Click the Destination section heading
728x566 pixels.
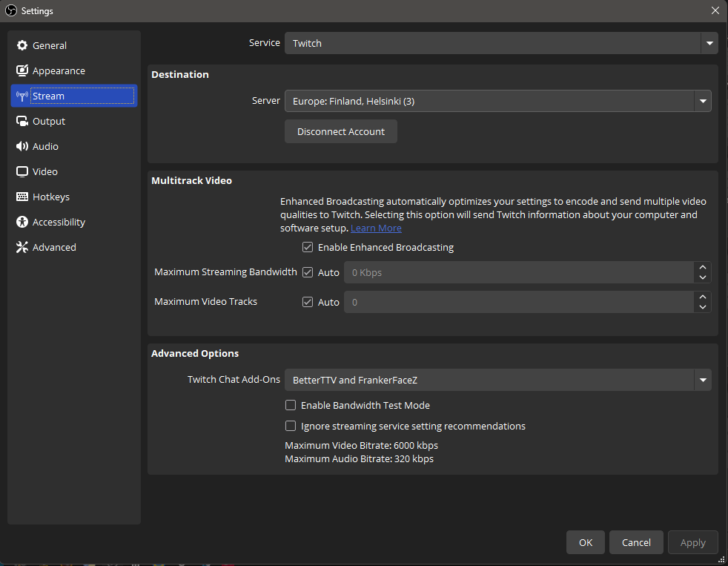point(180,74)
